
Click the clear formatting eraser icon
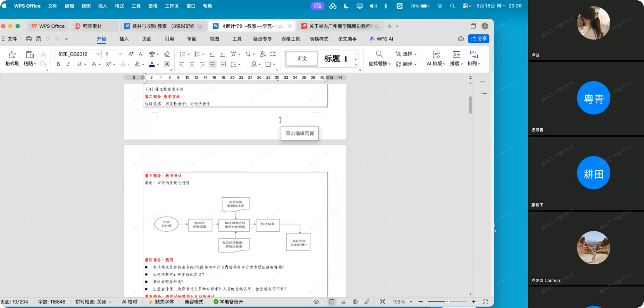pyautogui.click(x=167, y=54)
